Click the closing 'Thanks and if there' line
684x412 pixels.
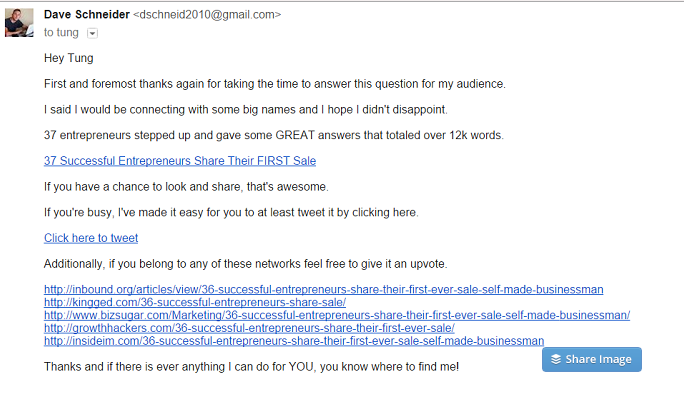coord(252,367)
